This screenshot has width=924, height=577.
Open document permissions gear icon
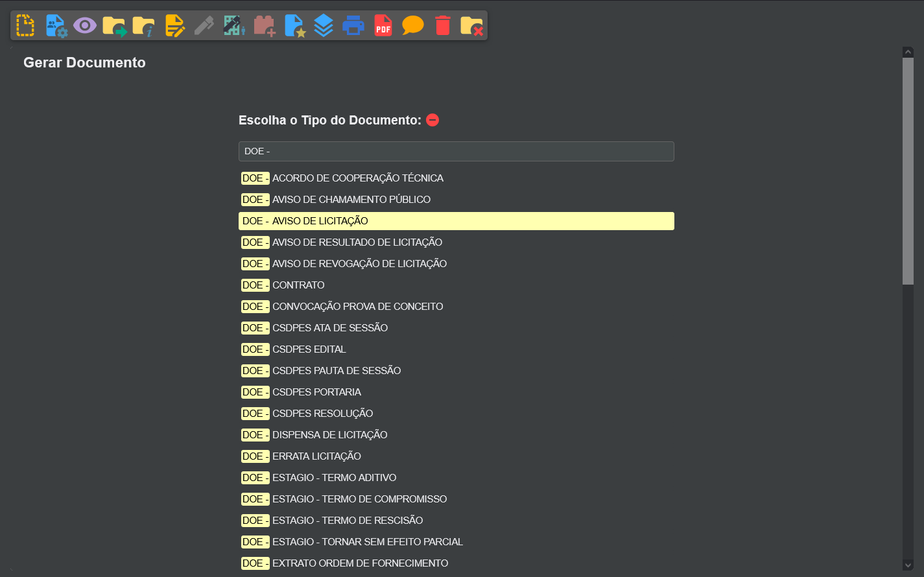pyautogui.click(x=56, y=25)
